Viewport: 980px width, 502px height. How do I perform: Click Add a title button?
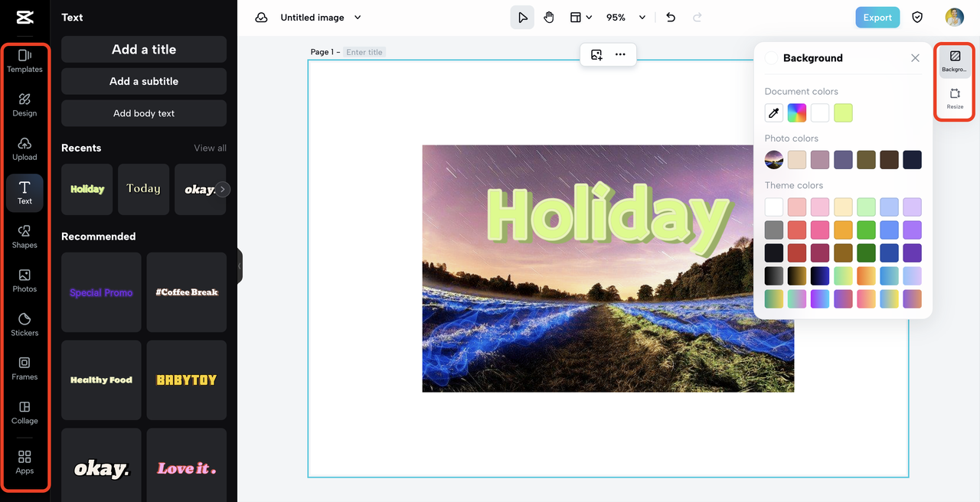[144, 49]
